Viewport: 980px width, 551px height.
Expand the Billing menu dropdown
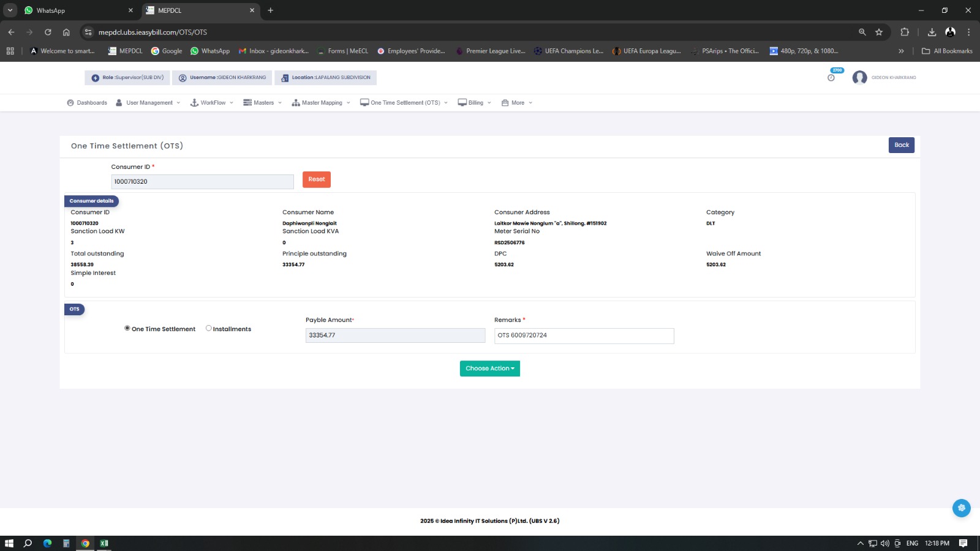point(475,103)
